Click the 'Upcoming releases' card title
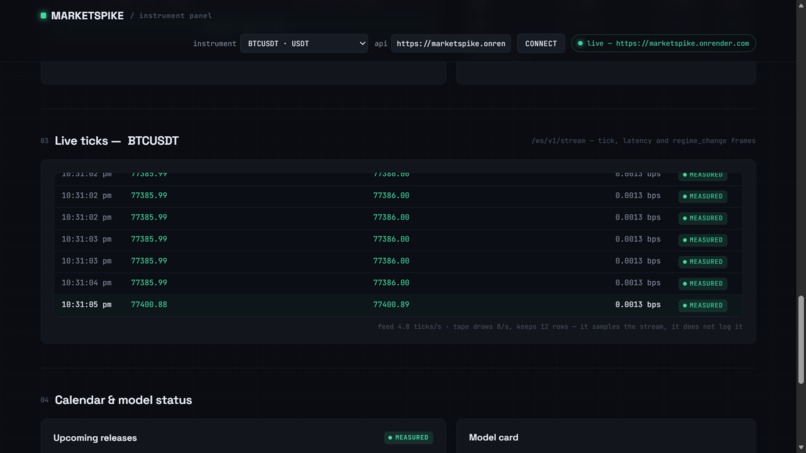Viewport: 806px width, 453px height. tap(95, 438)
